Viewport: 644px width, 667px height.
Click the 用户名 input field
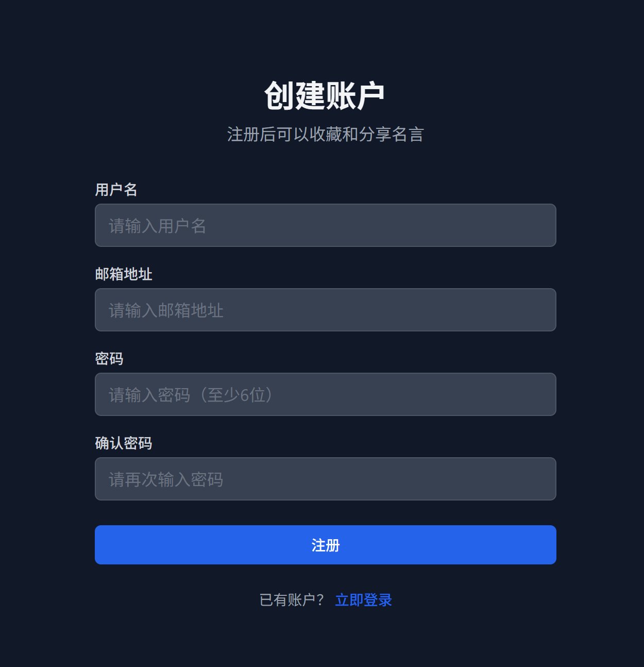(325, 225)
